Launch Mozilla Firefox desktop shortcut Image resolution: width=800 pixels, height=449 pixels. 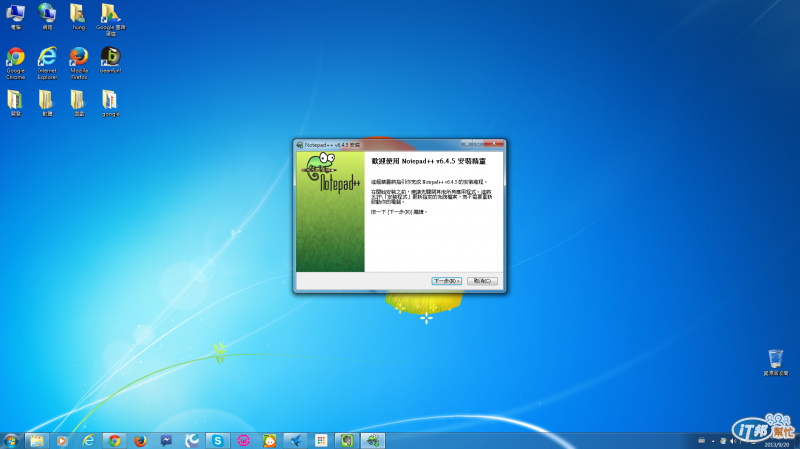(x=79, y=63)
